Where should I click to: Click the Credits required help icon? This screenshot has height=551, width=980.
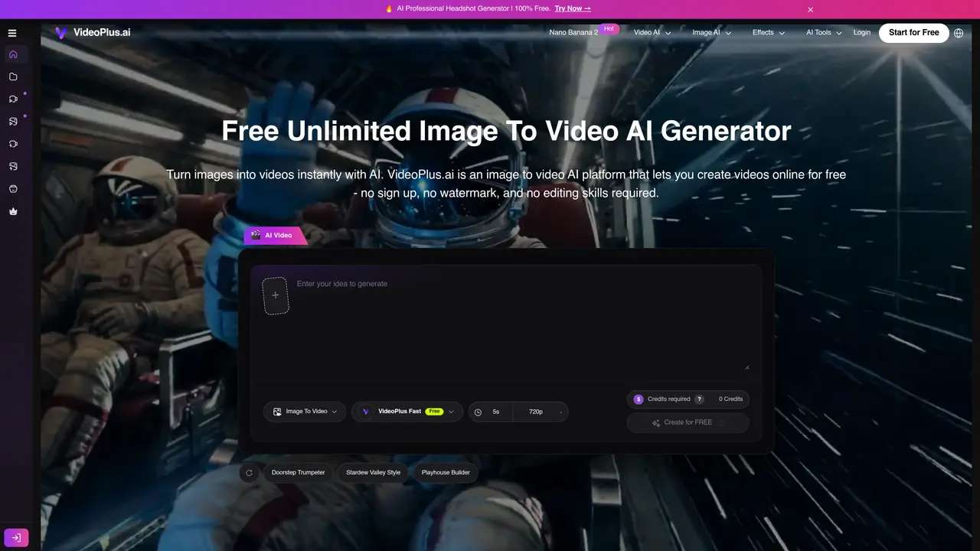pyautogui.click(x=699, y=399)
